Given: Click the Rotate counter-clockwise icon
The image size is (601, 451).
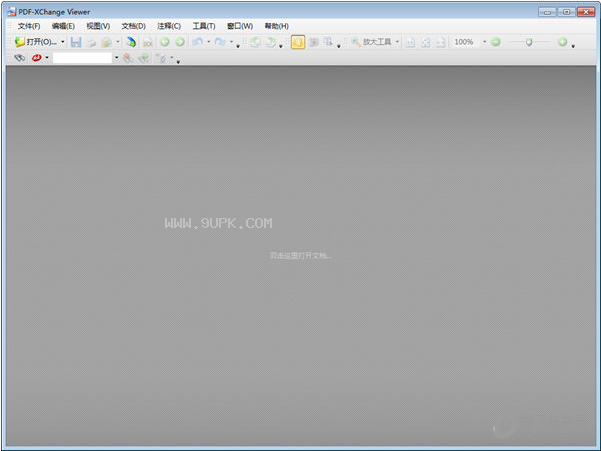Looking at the screenshot, I should (x=256, y=42).
